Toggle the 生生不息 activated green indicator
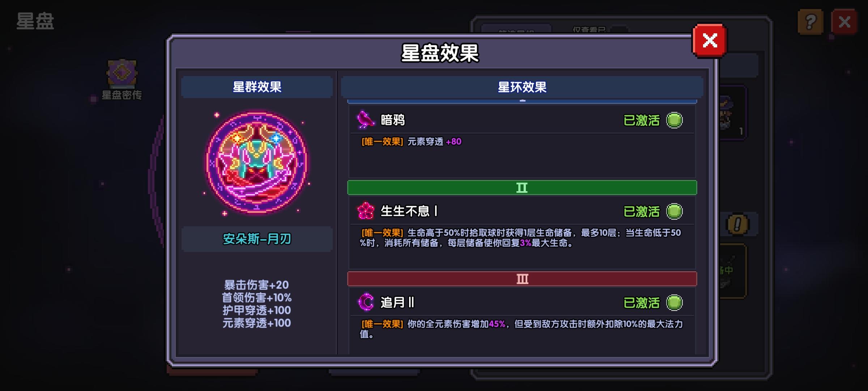This screenshot has height=391, width=868. tap(675, 211)
